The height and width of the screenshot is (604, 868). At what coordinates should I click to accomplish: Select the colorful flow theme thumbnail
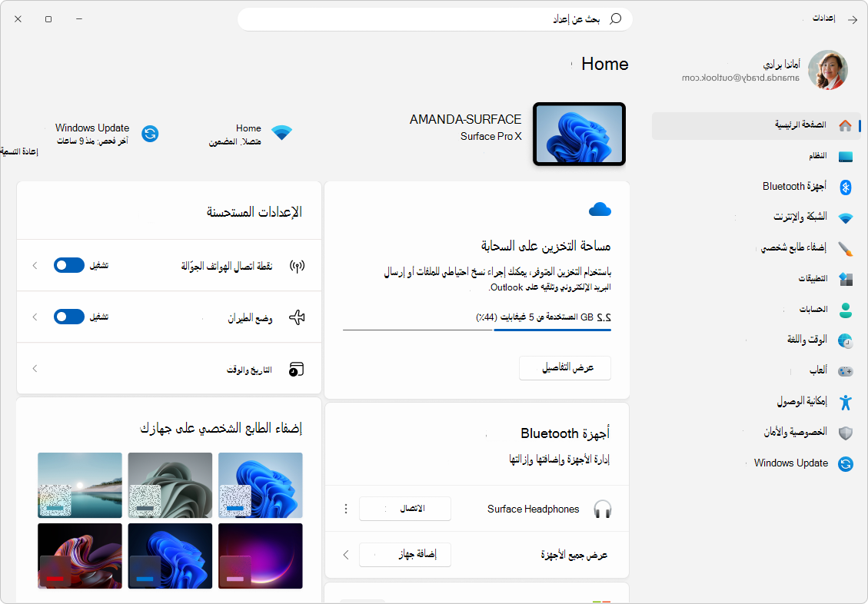click(x=80, y=556)
